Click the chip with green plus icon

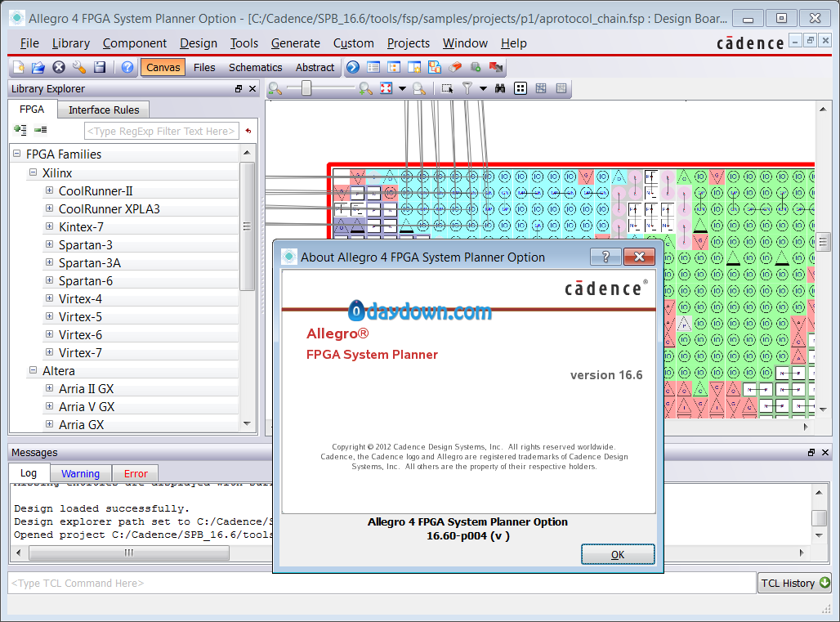pos(476,67)
